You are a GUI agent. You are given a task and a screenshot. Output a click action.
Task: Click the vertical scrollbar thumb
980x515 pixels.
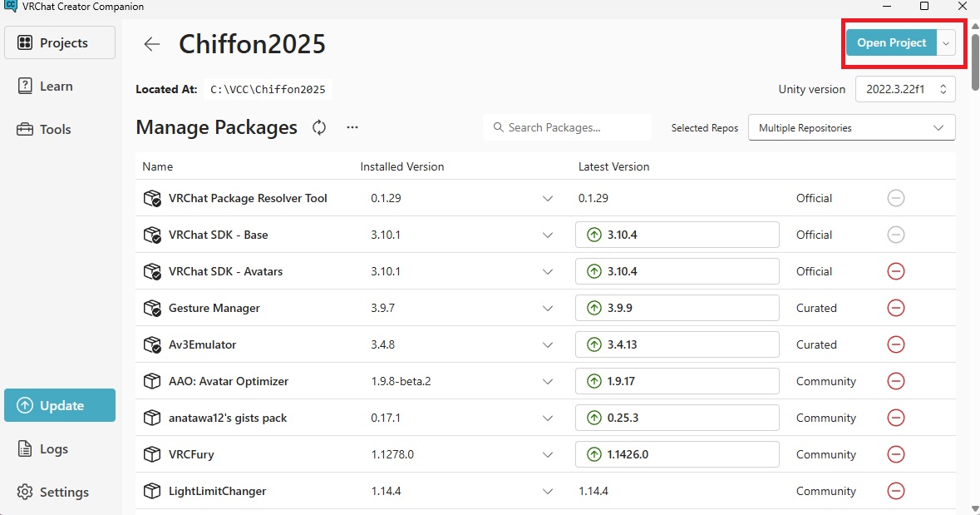tap(975, 62)
